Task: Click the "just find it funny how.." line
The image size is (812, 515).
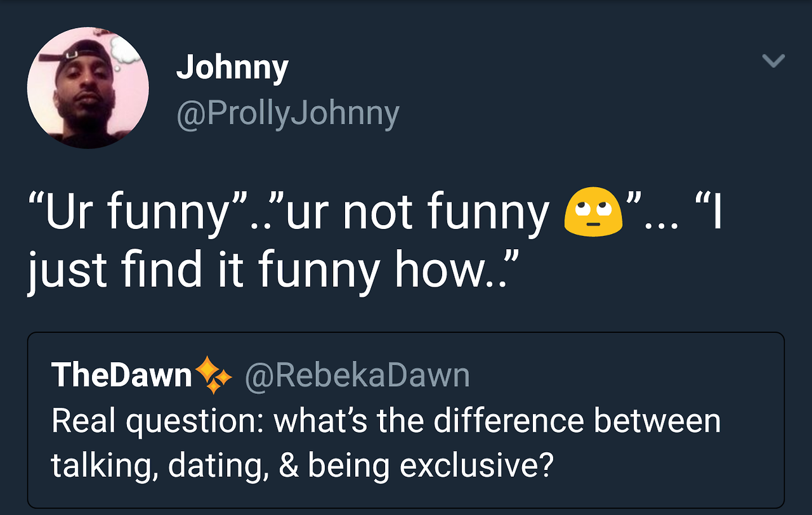Action: click(x=273, y=269)
